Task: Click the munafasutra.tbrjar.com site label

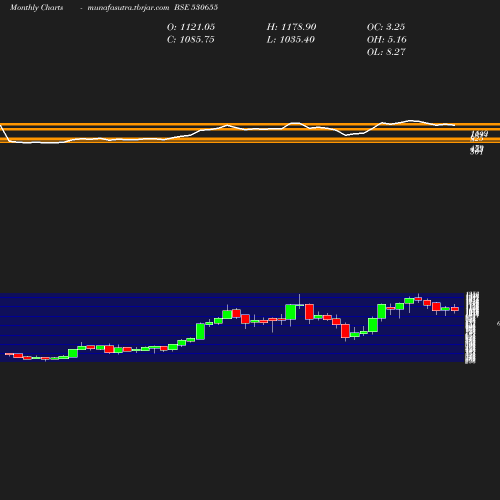Action: (128, 7)
